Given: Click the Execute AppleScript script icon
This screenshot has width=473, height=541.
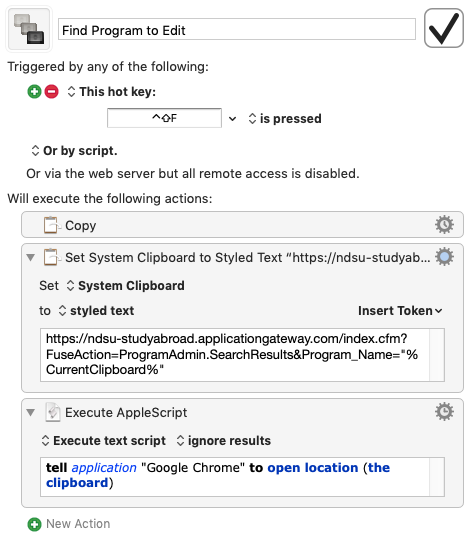Looking at the screenshot, I should pos(52,412).
